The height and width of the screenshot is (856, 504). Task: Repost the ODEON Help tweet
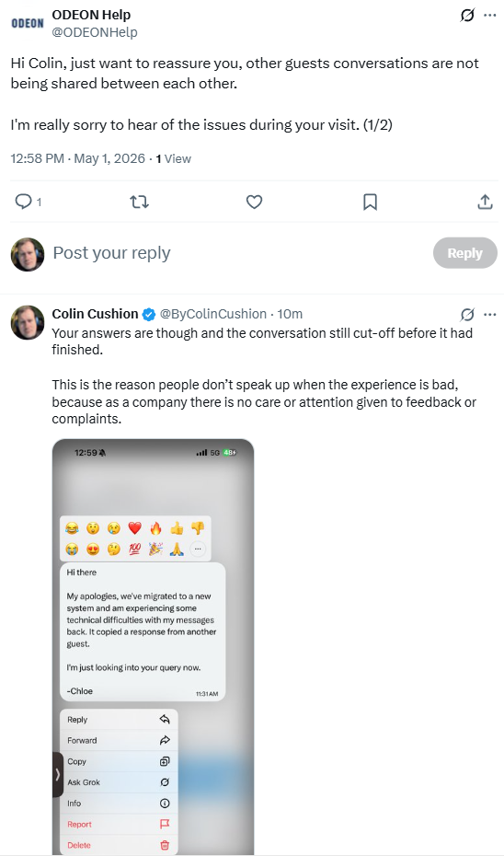pyautogui.click(x=140, y=202)
